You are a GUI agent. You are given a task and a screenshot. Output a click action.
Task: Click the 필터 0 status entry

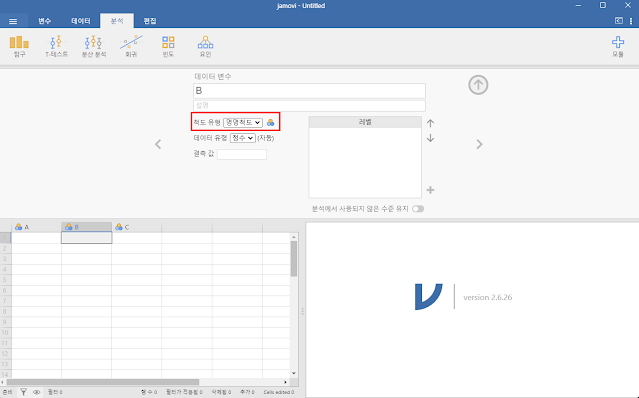[55, 392]
